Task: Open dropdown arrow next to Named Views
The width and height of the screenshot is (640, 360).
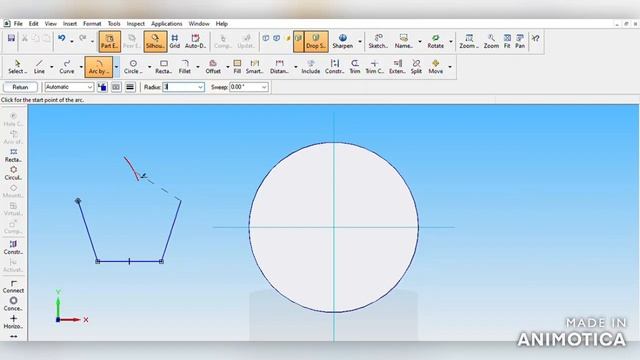Action: pyautogui.click(x=420, y=42)
